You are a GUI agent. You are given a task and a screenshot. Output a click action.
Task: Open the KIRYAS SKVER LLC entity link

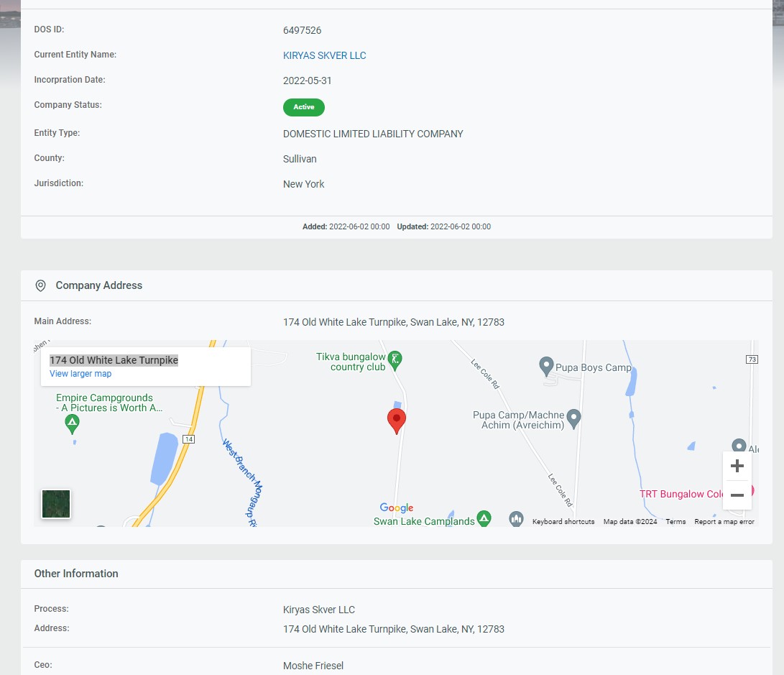(x=324, y=55)
